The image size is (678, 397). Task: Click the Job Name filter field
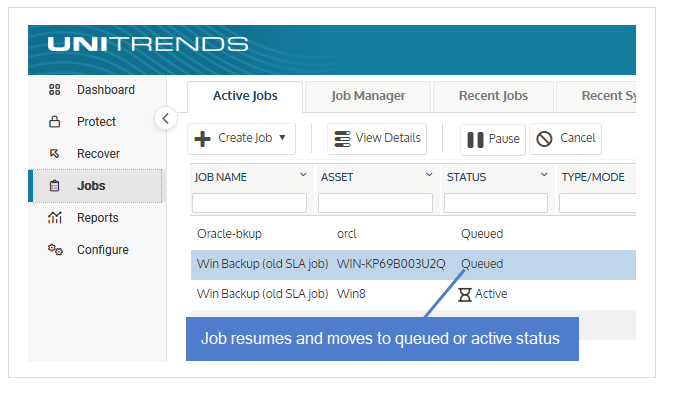[249, 203]
